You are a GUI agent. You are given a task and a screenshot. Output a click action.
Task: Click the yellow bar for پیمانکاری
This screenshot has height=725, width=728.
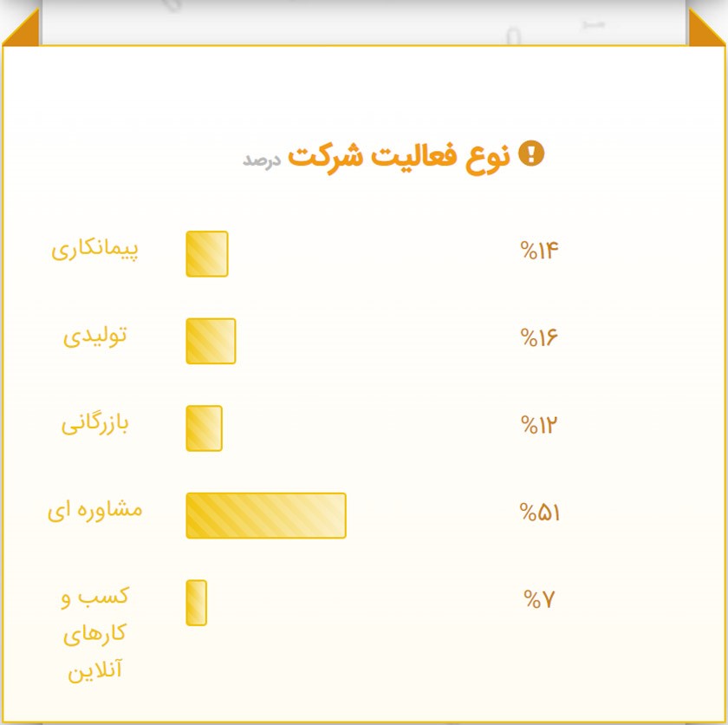pos(207,254)
